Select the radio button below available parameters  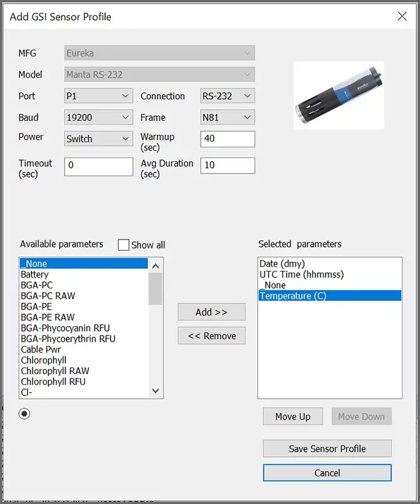coord(24,414)
